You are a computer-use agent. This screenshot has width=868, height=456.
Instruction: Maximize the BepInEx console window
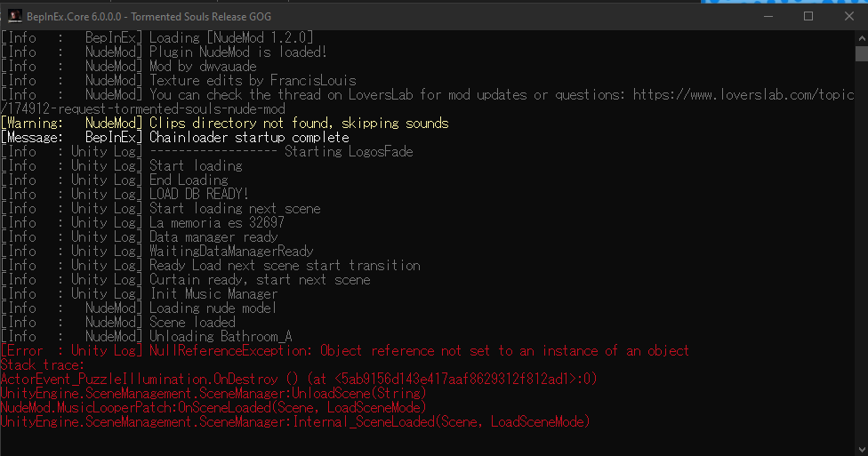click(x=808, y=17)
